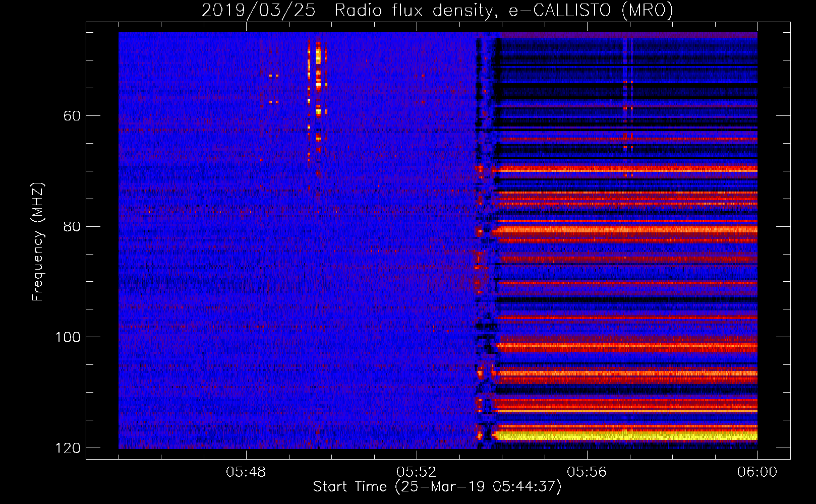Click the 'Frequency (MHZ)' y-axis label
816x504 pixels.
click(38, 242)
